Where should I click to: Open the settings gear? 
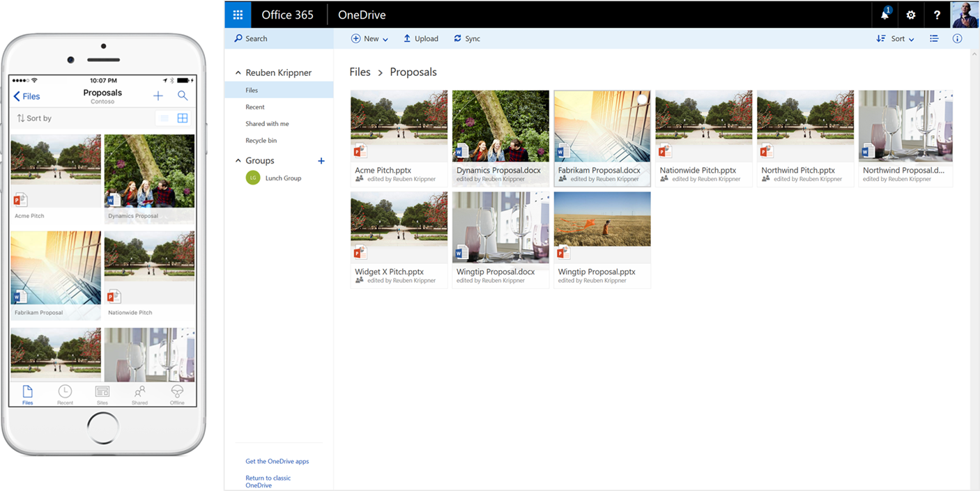coord(911,15)
